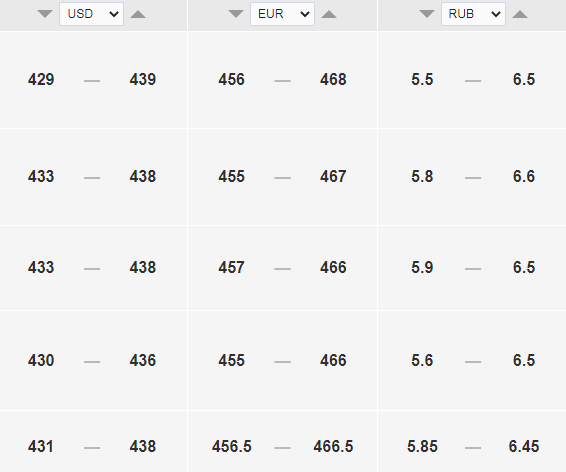Select USD buy rate 430

click(41, 360)
